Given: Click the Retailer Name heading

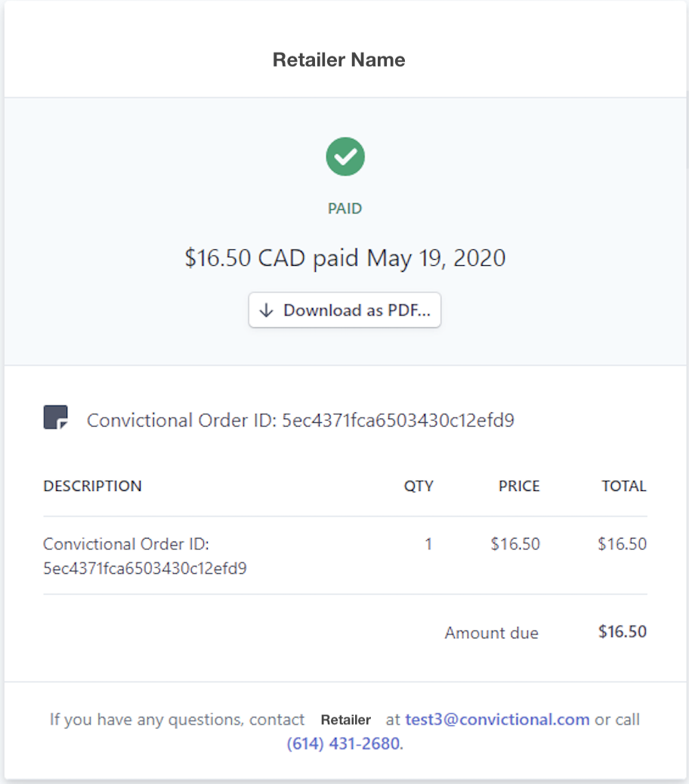Looking at the screenshot, I should 339,60.
